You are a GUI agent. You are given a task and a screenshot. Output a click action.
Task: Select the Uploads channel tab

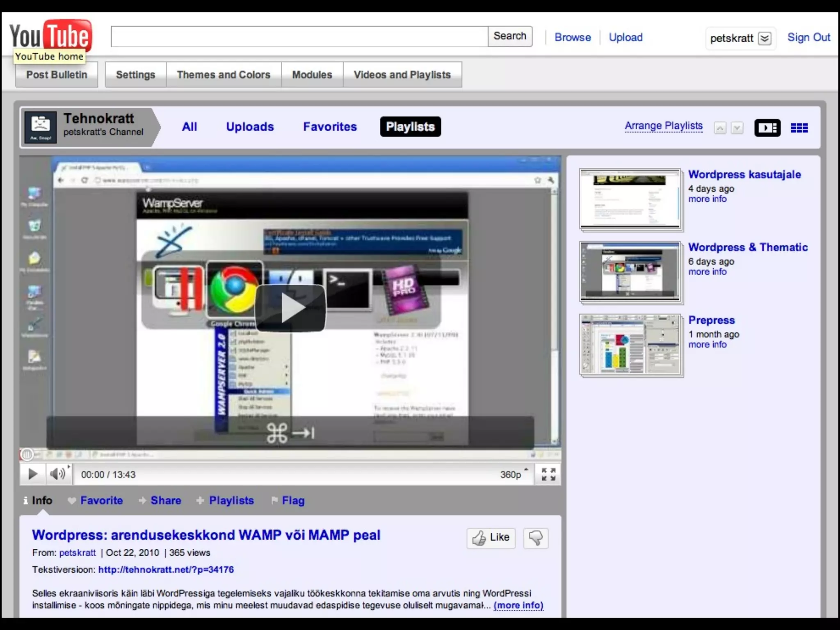click(250, 127)
